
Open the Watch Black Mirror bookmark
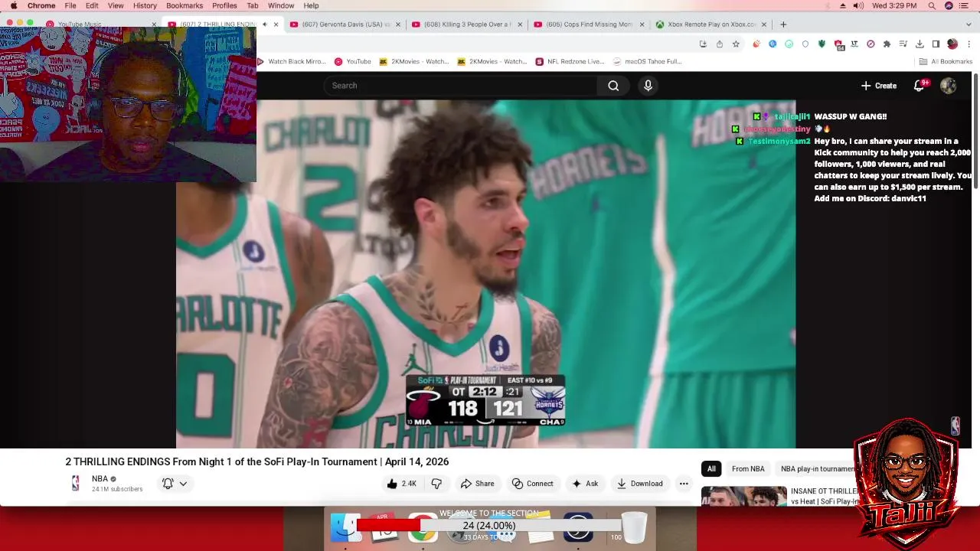292,61
